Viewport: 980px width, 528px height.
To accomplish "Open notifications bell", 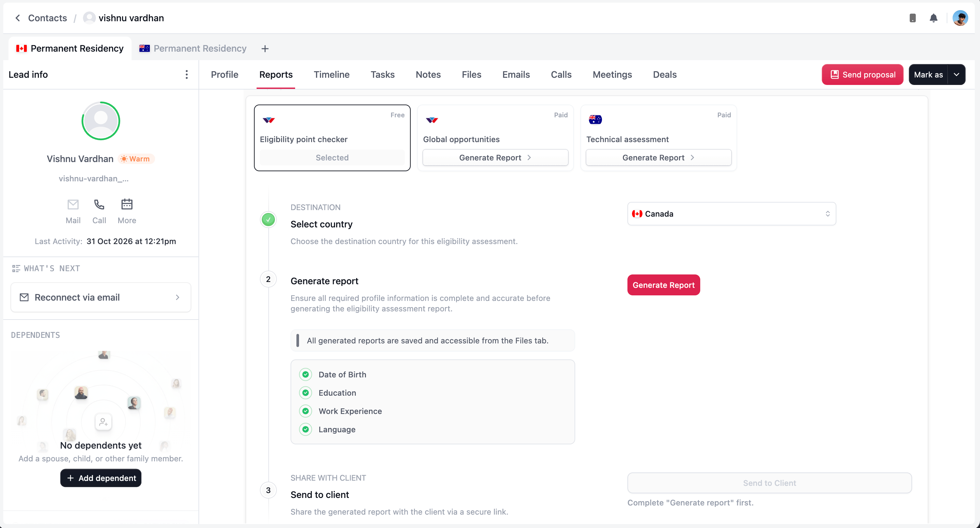I will pyautogui.click(x=933, y=18).
